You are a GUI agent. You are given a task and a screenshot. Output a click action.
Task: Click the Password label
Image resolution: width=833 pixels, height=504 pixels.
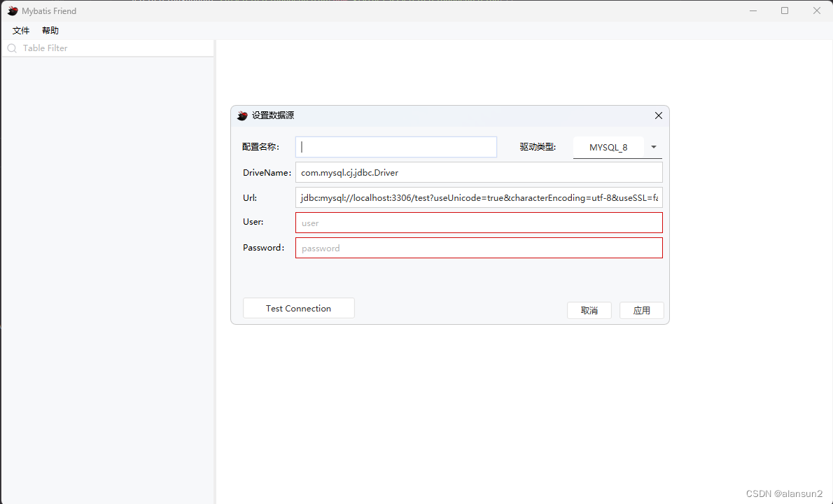point(263,248)
